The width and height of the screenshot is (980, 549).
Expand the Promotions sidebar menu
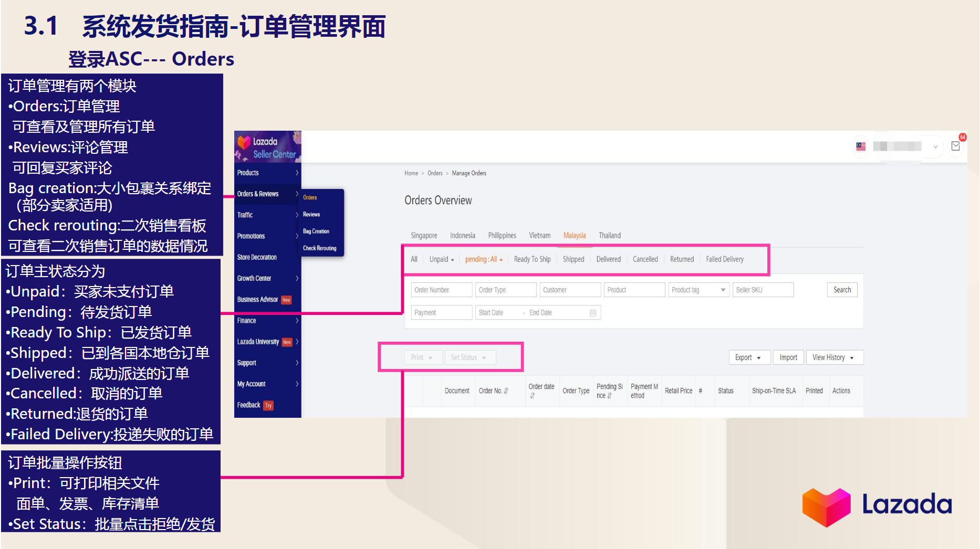268,236
